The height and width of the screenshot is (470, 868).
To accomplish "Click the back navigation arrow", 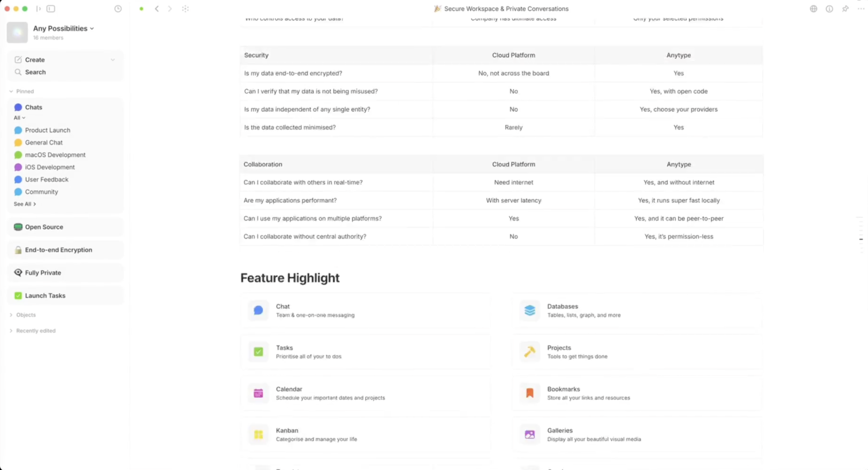I will point(157,9).
